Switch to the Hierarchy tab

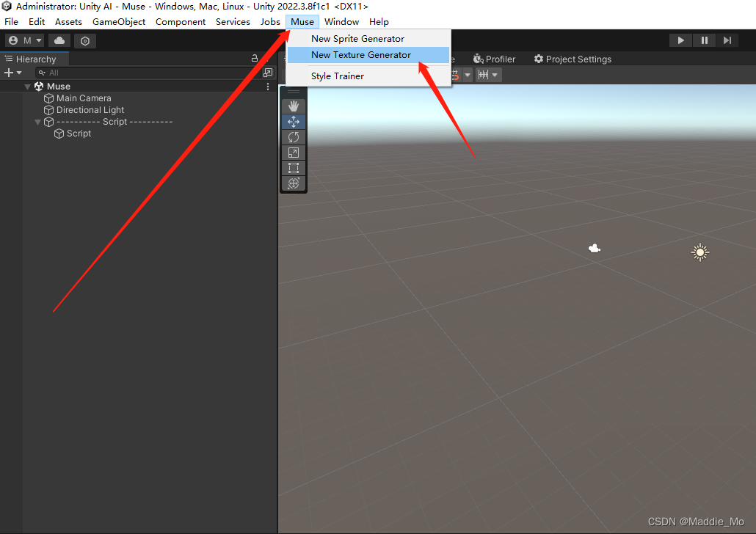(34, 59)
